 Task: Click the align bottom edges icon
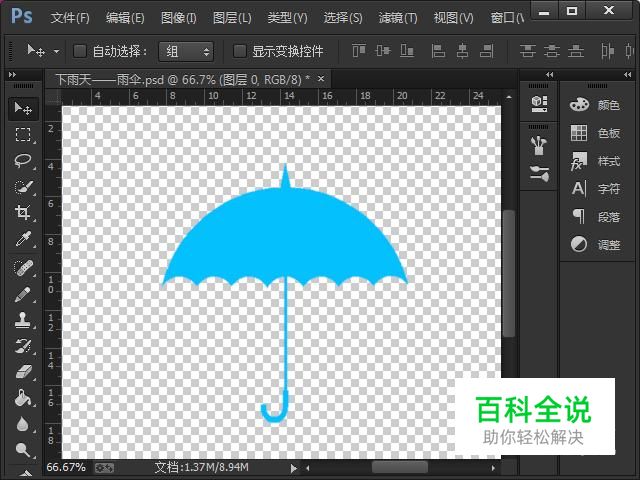tap(407, 51)
